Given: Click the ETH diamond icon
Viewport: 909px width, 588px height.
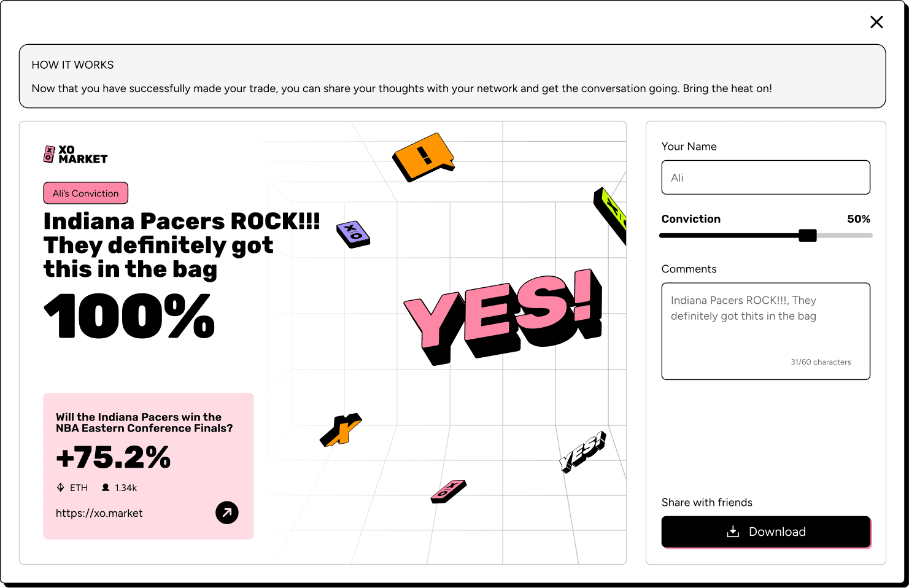Looking at the screenshot, I should click(x=60, y=487).
